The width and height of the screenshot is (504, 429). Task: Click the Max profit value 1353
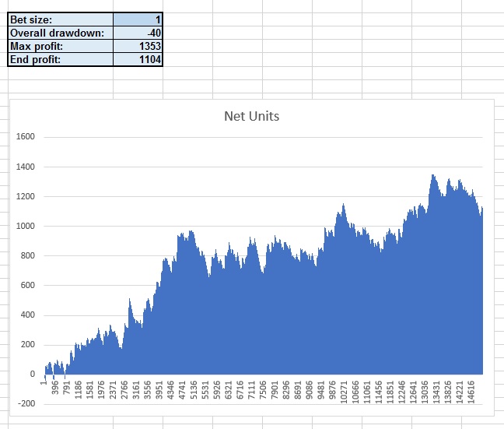coord(138,47)
